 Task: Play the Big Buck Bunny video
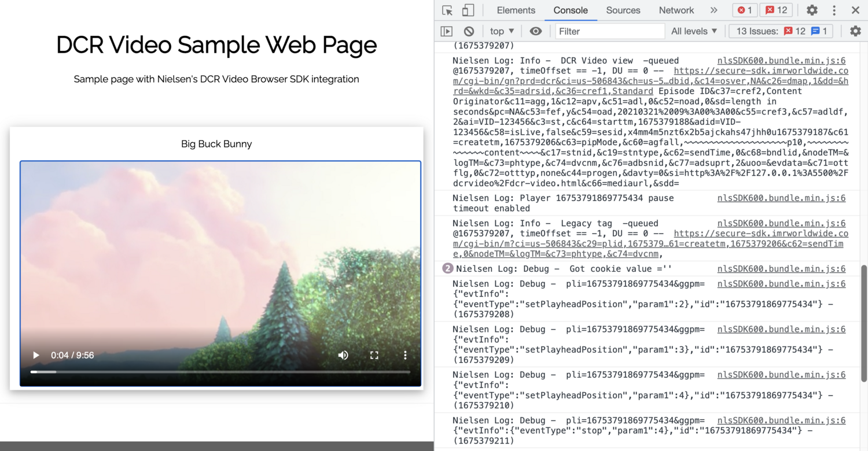35,355
